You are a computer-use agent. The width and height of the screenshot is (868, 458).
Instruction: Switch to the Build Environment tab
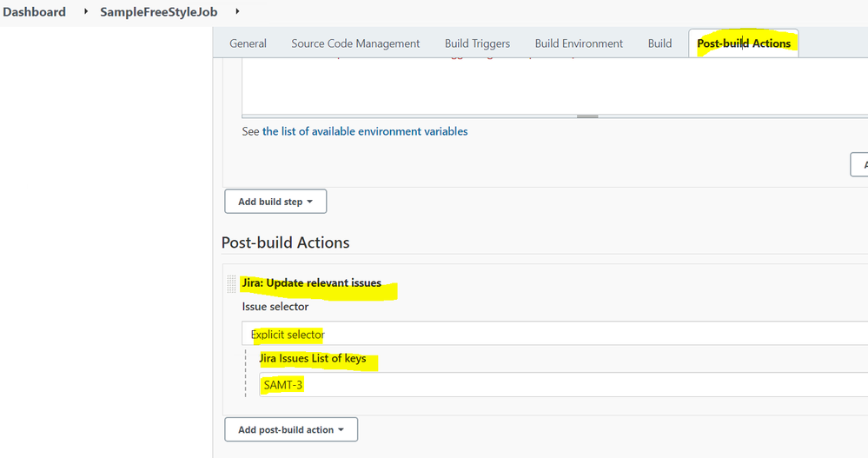pos(579,43)
